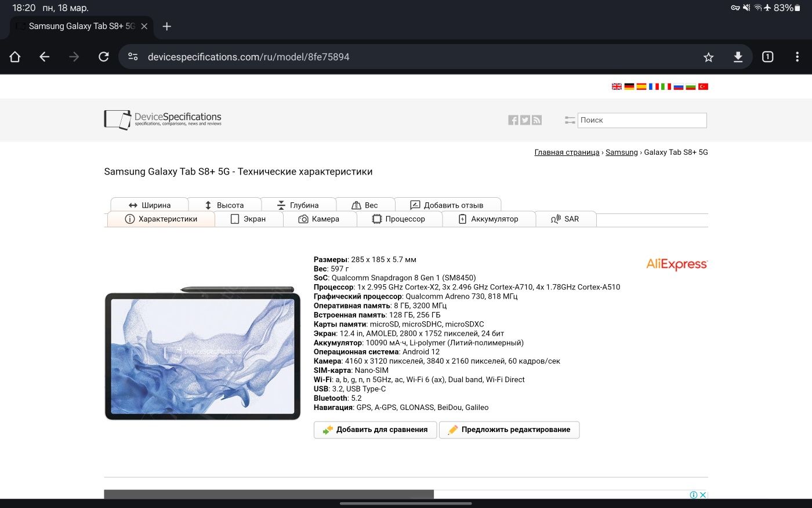This screenshot has width=812, height=508.
Task: Open Главная страница breadcrumb link
Action: point(567,153)
